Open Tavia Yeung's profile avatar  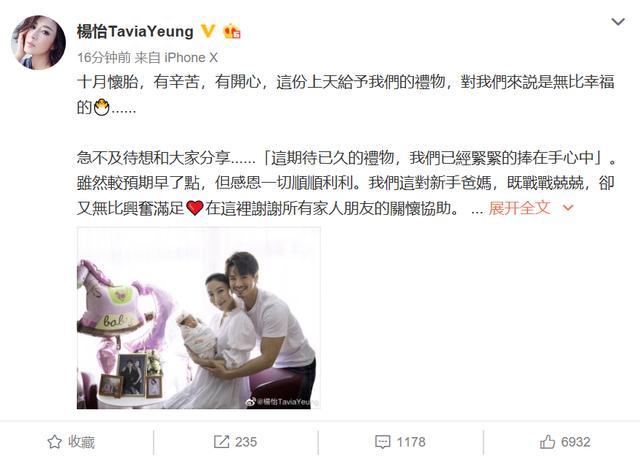pos(38,42)
